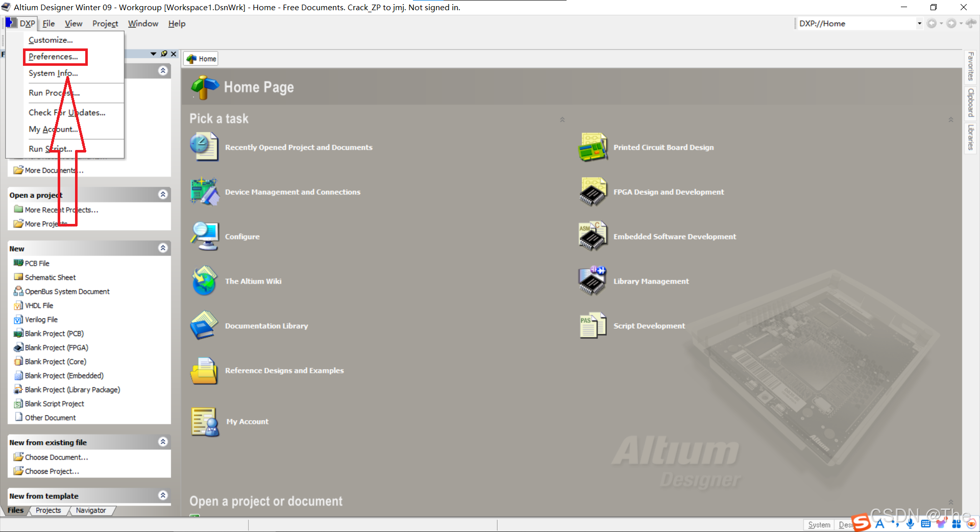This screenshot has height=532, width=980.
Task: Click the DXP logo icon in the menu bar
Action: tap(11, 23)
